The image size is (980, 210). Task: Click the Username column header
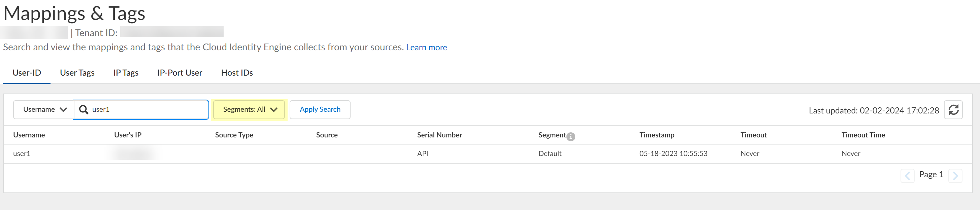click(29, 135)
